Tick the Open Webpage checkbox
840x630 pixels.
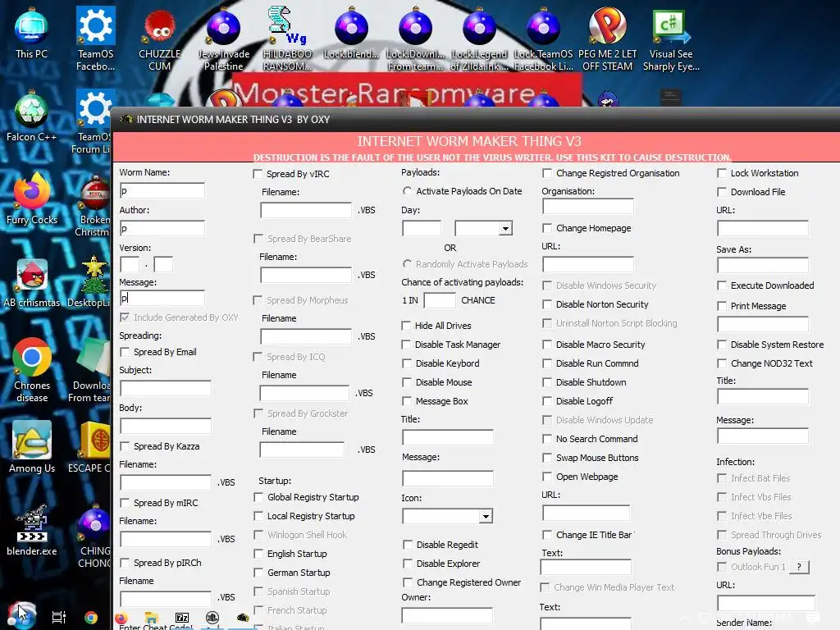click(547, 477)
